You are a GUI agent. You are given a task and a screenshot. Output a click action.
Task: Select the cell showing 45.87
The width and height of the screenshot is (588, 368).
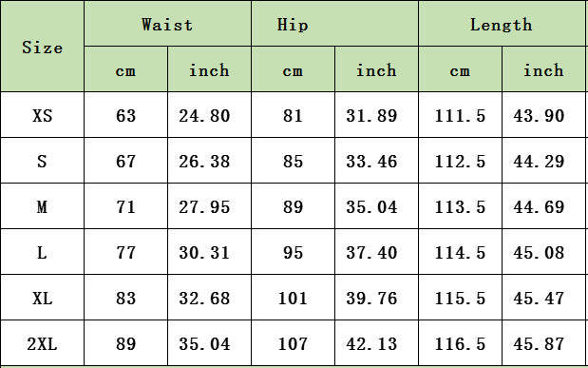[543, 343]
